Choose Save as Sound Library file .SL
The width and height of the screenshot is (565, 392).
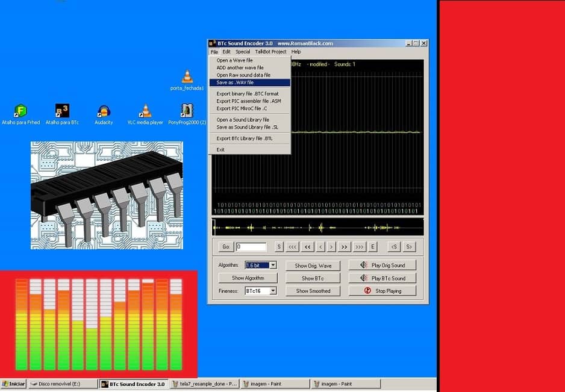250,127
